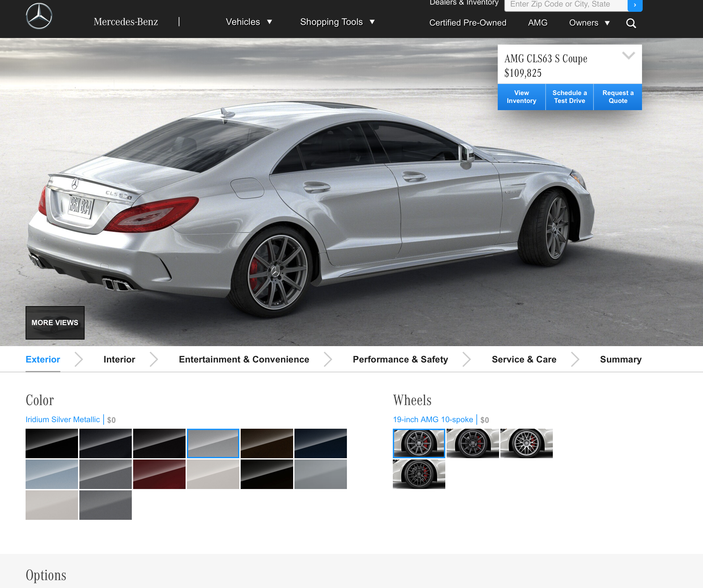Switch to Performance & Safety tab
Viewport: 703px width, 588px height.
pos(400,360)
